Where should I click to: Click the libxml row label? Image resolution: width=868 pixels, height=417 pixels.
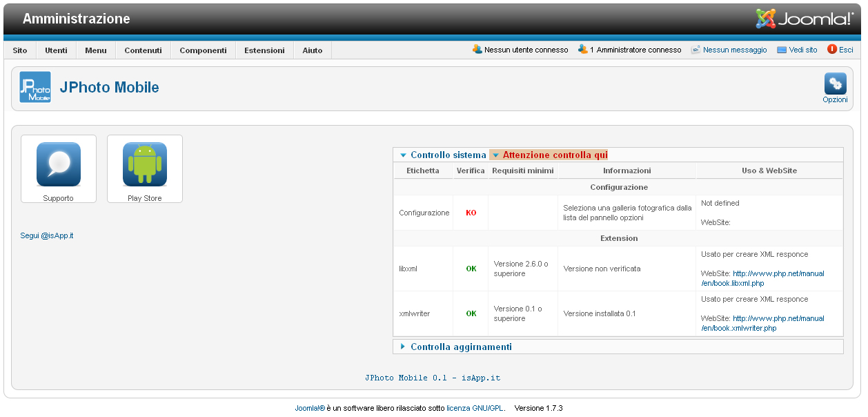tap(408, 269)
